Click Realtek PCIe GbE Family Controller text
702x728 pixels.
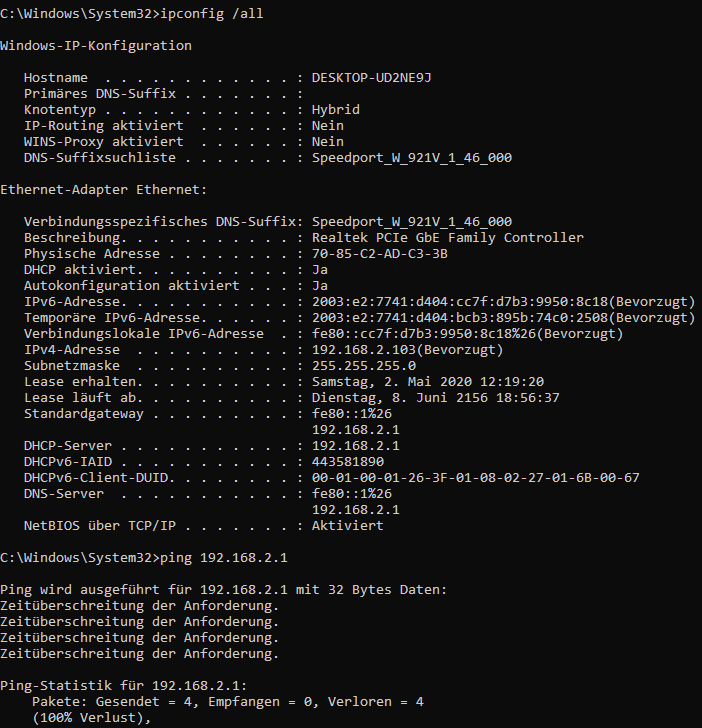[x=448, y=238]
